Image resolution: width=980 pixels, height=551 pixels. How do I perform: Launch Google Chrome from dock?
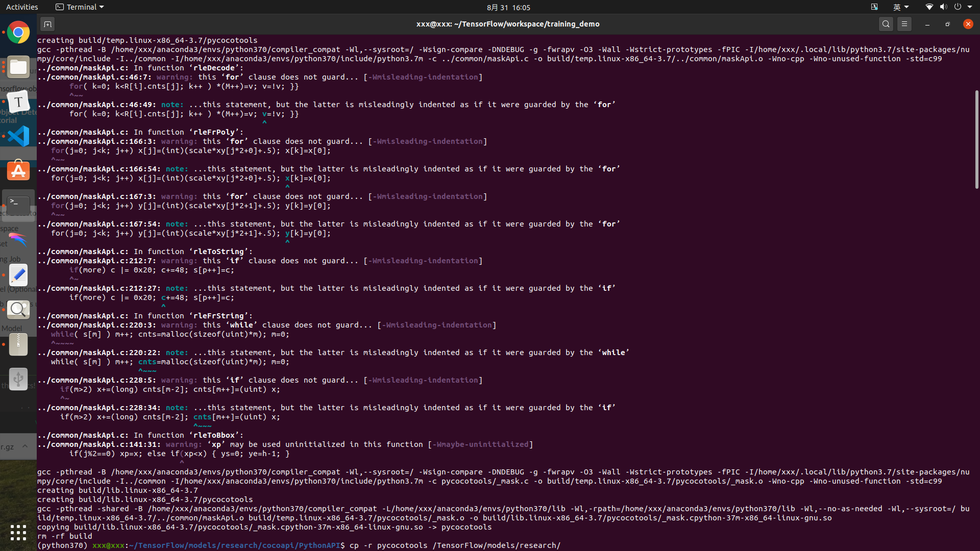18,33
